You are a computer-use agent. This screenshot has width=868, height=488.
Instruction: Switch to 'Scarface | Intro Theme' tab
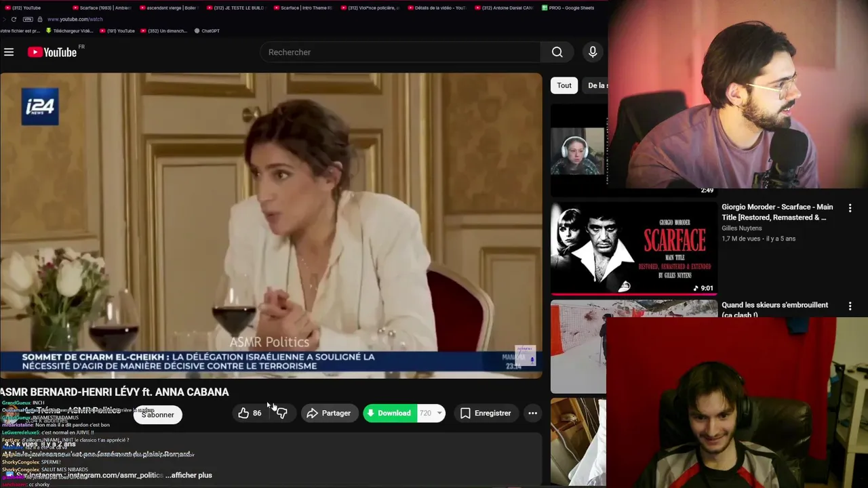click(302, 7)
